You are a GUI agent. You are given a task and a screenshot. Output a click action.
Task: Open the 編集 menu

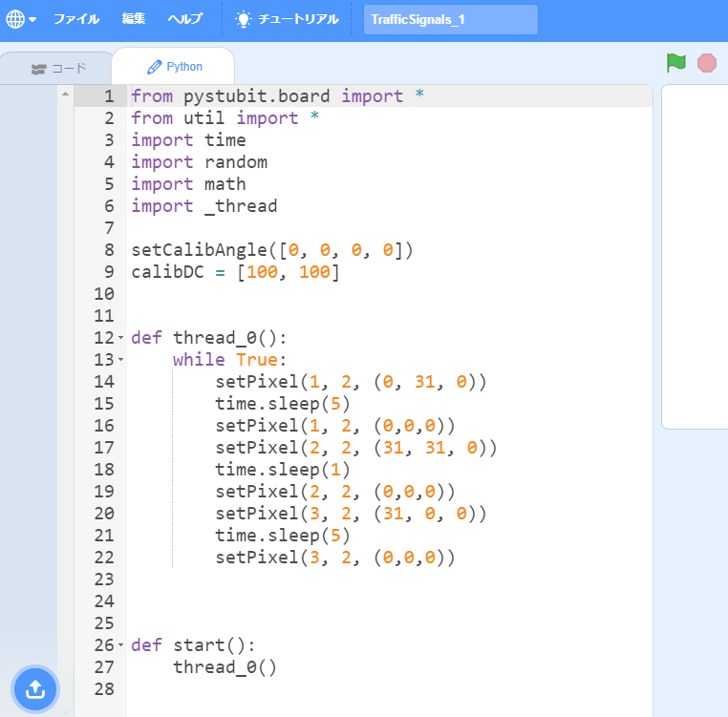coord(134,18)
